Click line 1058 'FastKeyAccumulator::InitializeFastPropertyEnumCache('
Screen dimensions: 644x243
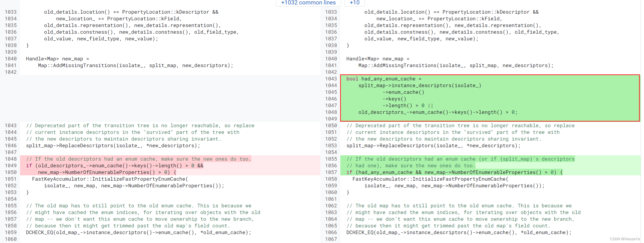coord(430,179)
